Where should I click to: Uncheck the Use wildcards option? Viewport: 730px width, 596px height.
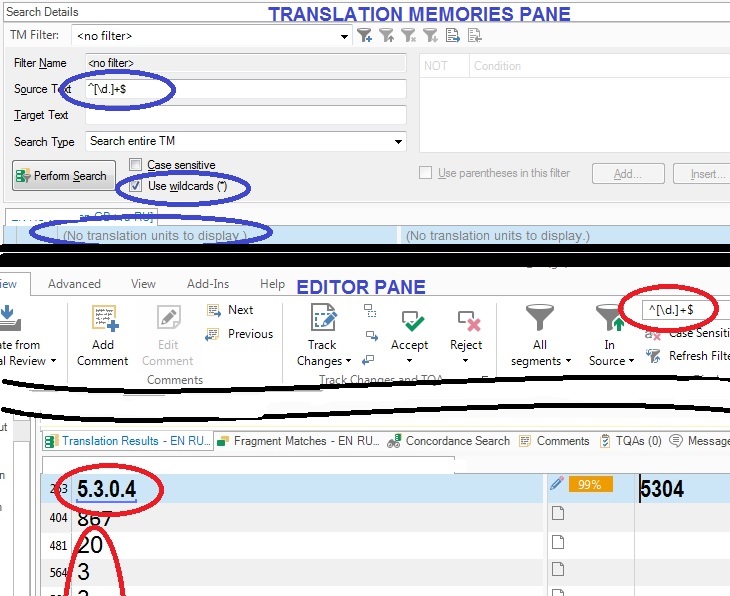[135, 186]
